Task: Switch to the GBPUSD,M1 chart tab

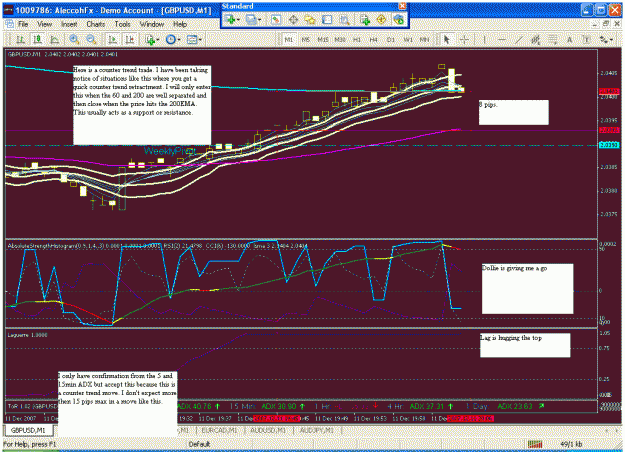Action: pos(29,430)
